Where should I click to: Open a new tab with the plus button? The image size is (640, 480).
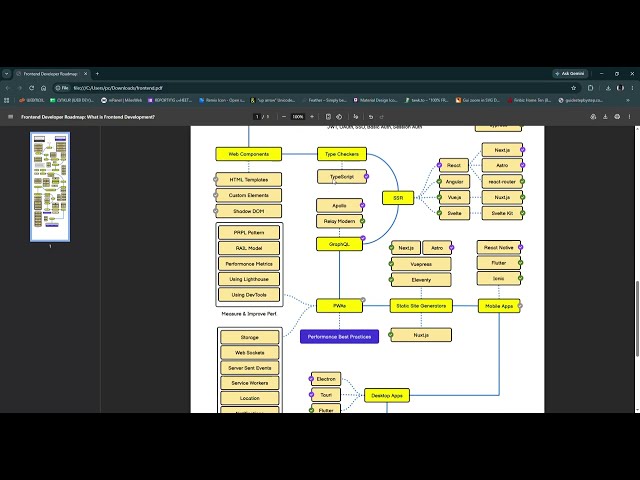(97, 74)
